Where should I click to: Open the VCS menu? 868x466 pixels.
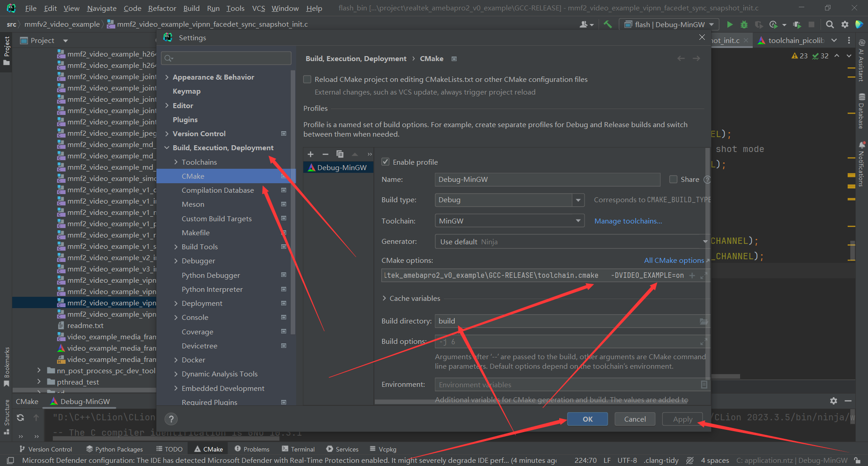pos(259,8)
